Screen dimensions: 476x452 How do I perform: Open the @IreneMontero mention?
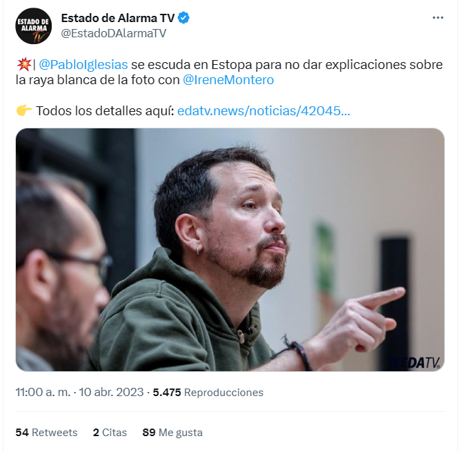point(228,80)
